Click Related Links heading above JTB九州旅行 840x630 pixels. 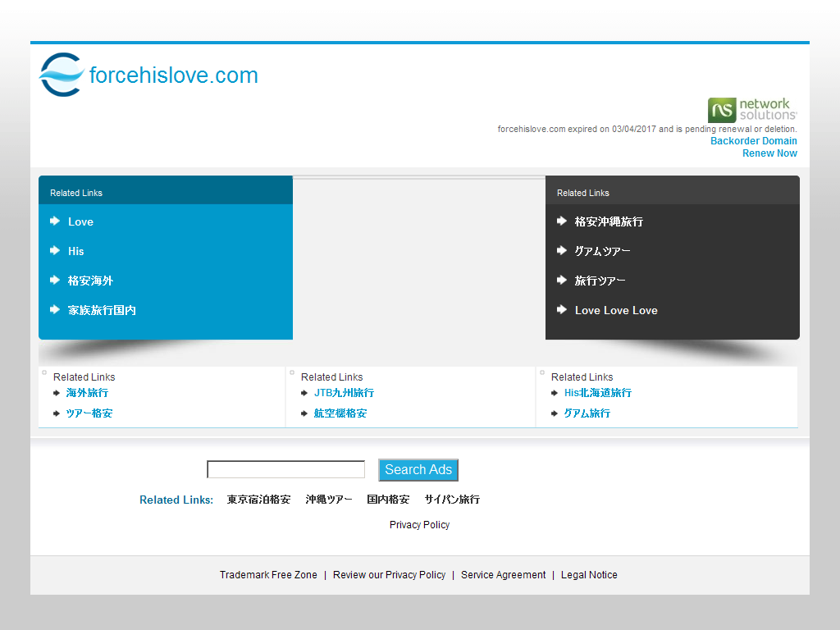[331, 377]
